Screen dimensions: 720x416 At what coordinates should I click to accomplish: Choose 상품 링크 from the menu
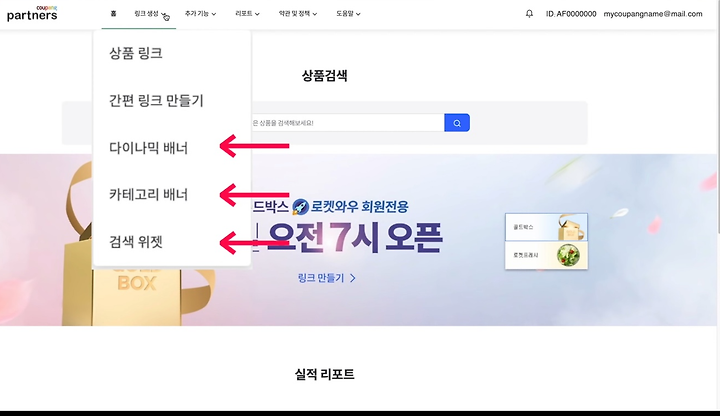(x=135, y=53)
